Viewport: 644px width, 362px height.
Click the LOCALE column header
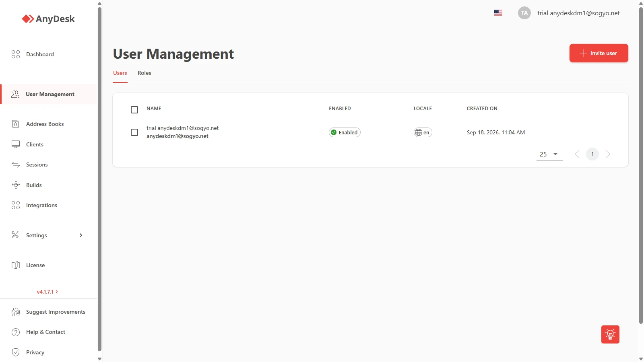(x=423, y=109)
